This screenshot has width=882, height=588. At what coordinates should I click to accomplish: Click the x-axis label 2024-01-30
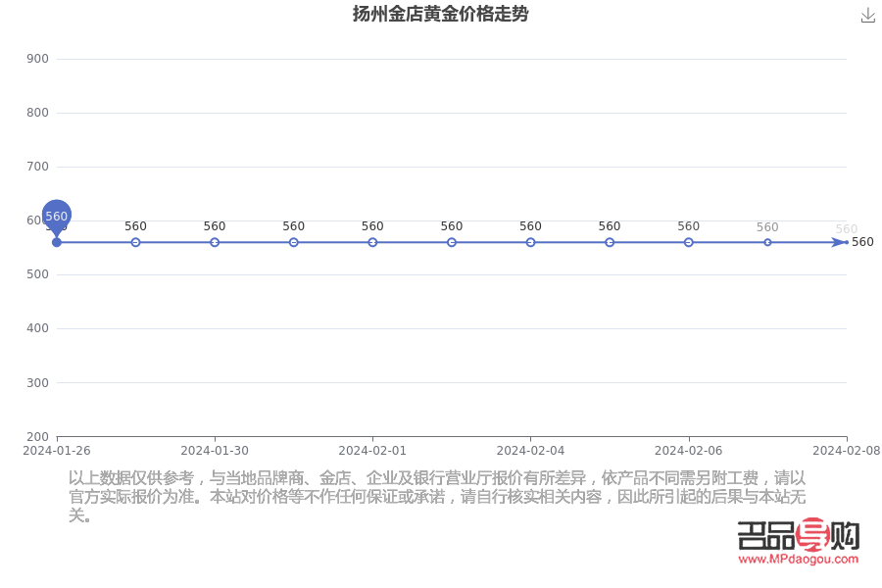[x=215, y=451]
